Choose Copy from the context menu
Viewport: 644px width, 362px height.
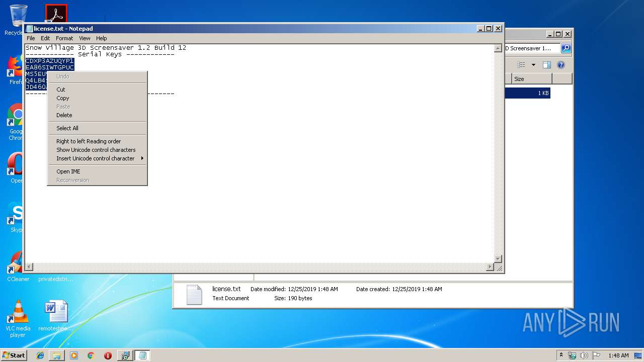(97, 98)
